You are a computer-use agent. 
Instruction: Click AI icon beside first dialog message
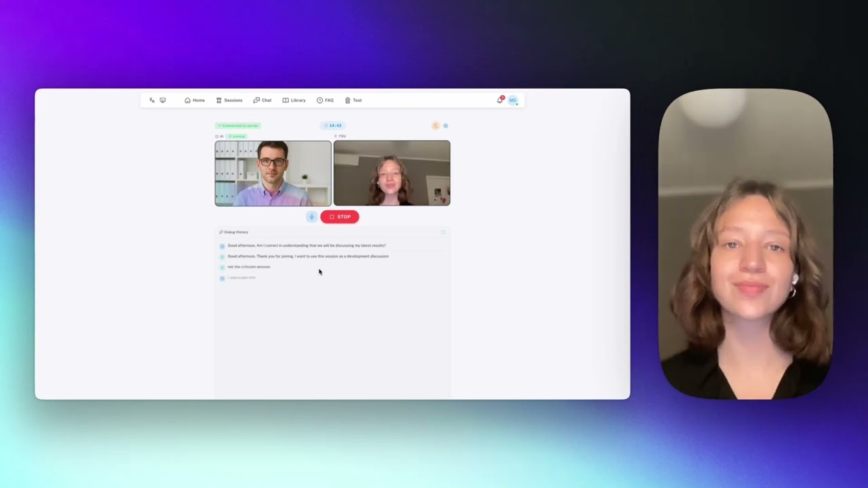[x=222, y=246]
